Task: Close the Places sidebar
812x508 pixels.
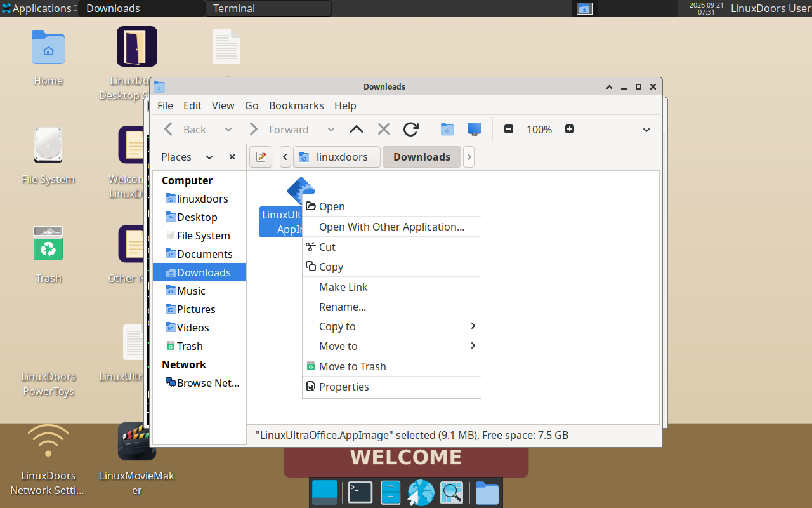Action: (x=232, y=157)
